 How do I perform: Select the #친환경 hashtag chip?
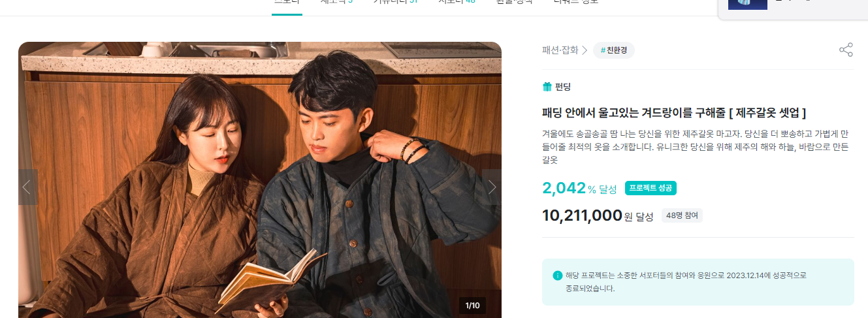(x=614, y=50)
